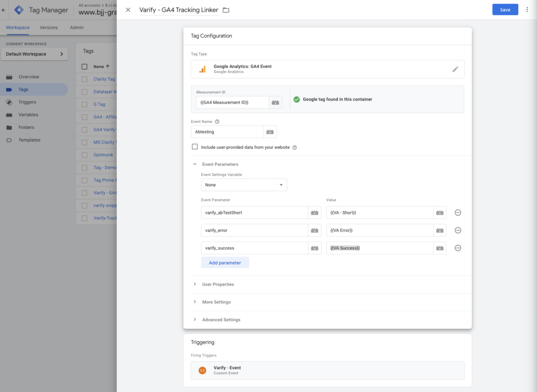Check the Clarity Tag row checkbox
The width and height of the screenshot is (537, 392).
click(x=84, y=79)
